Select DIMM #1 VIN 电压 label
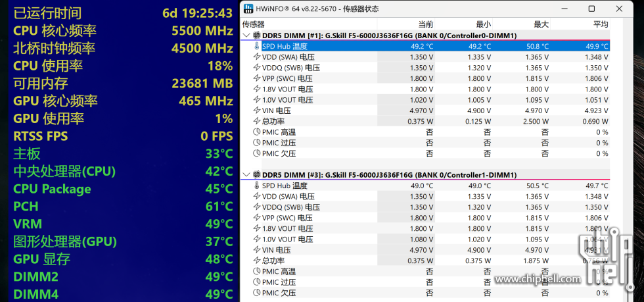Image resolution: width=644 pixels, height=302 pixels. pos(277,111)
